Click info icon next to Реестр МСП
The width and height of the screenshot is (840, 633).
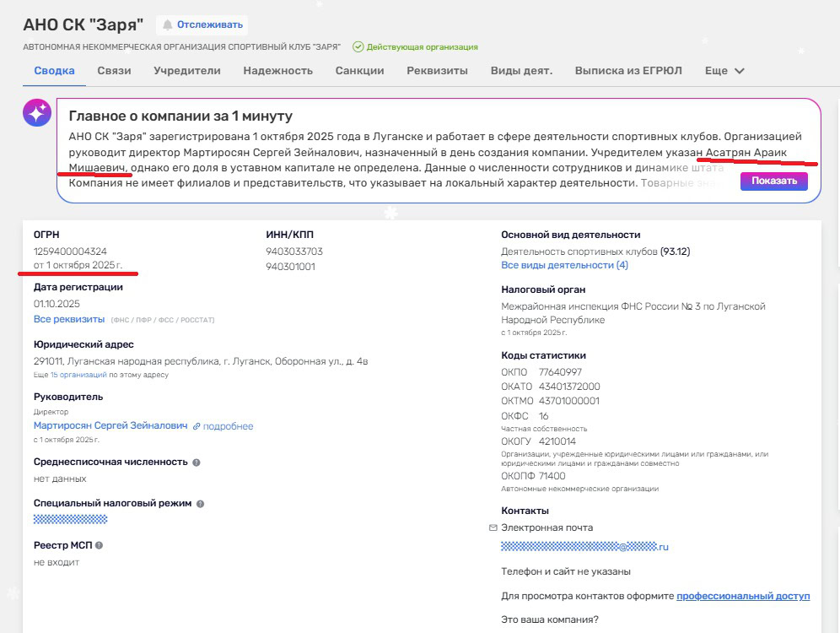pos(99,545)
